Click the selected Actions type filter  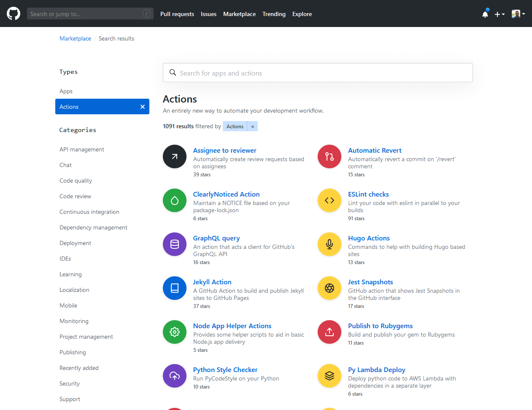(x=102, y=107)
